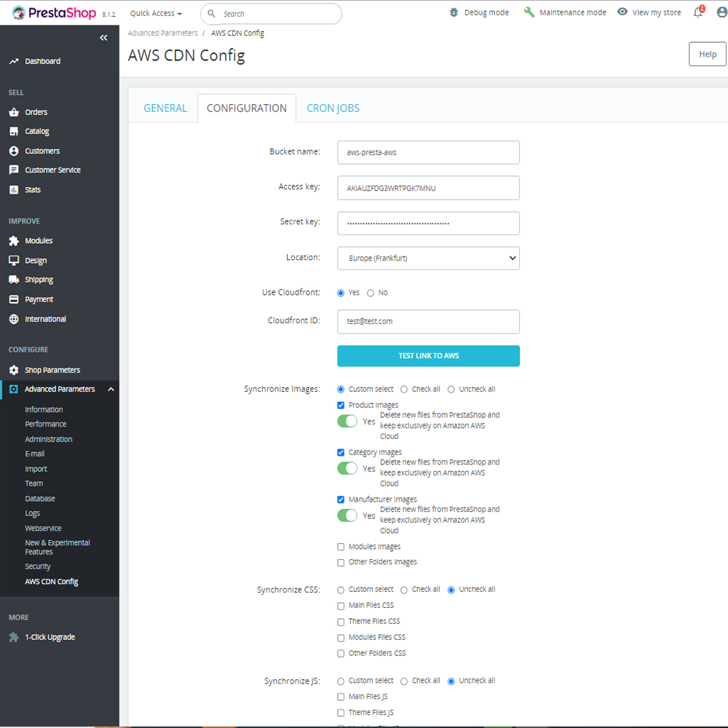Open the Location dropdown
The image size is (728, 728).
[428, 258]
